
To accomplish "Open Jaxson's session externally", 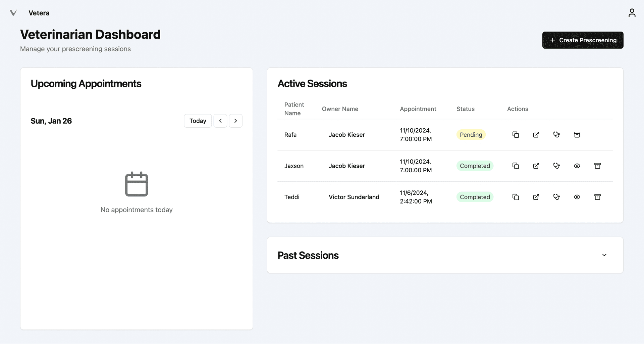I will tap(536, 166).
